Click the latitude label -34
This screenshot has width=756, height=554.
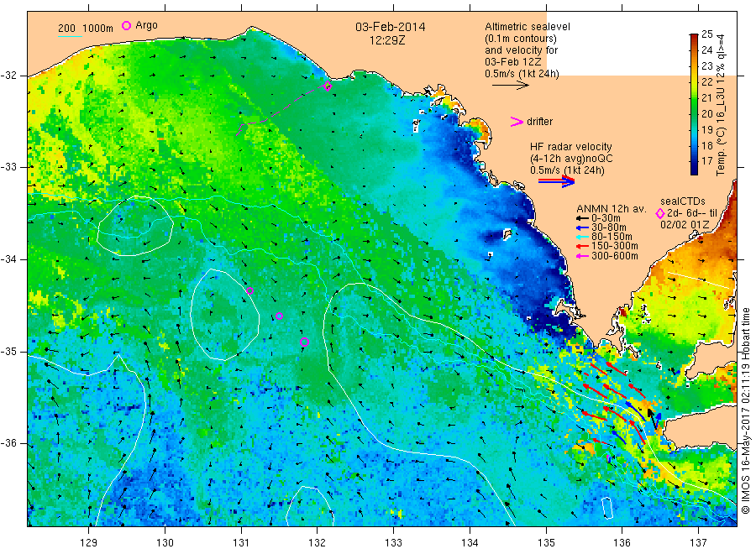coord(8,259)
